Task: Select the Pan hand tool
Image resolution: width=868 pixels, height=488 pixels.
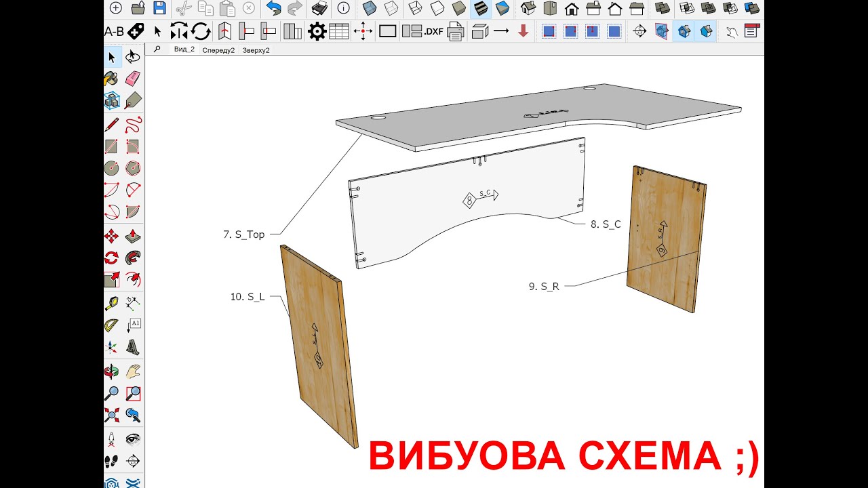Action: tap(133, 371)
